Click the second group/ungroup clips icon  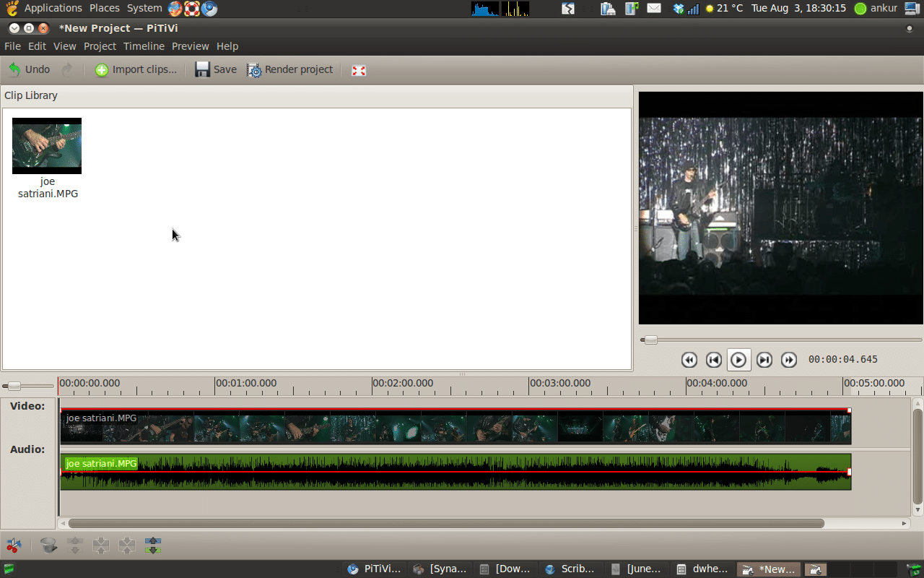point(127,545)
